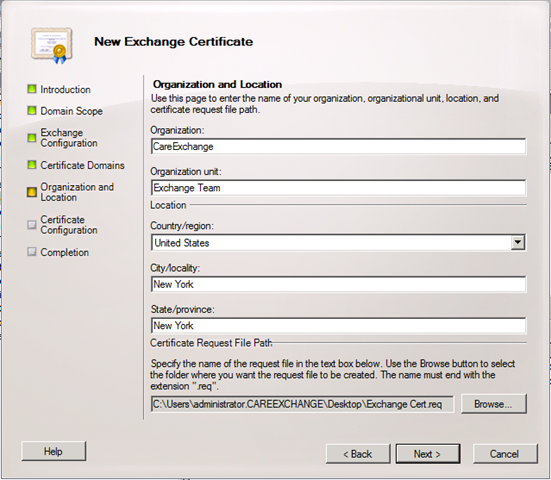Screen dimensions: 551x480
Task: Click the green Exchange Configuration step indicator
Action: coord(32,138)
